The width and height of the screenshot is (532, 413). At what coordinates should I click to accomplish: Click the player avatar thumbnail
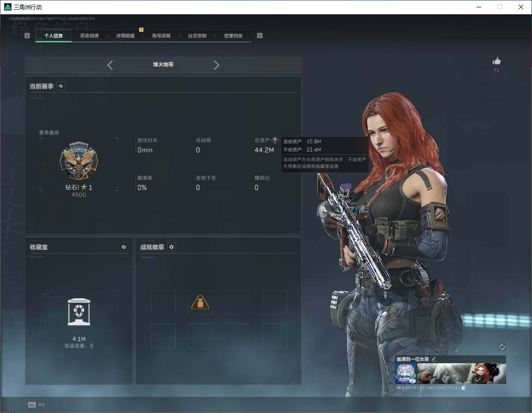406,373
